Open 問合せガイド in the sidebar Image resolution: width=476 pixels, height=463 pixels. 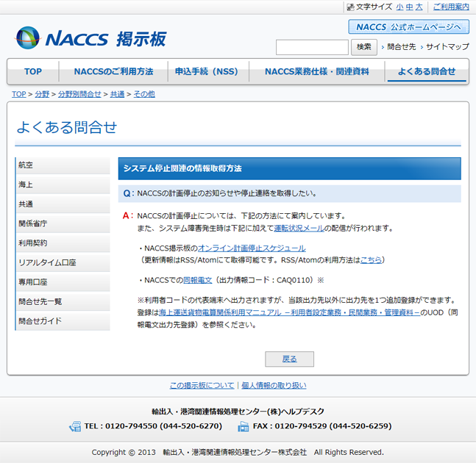[x=63, y=321]
